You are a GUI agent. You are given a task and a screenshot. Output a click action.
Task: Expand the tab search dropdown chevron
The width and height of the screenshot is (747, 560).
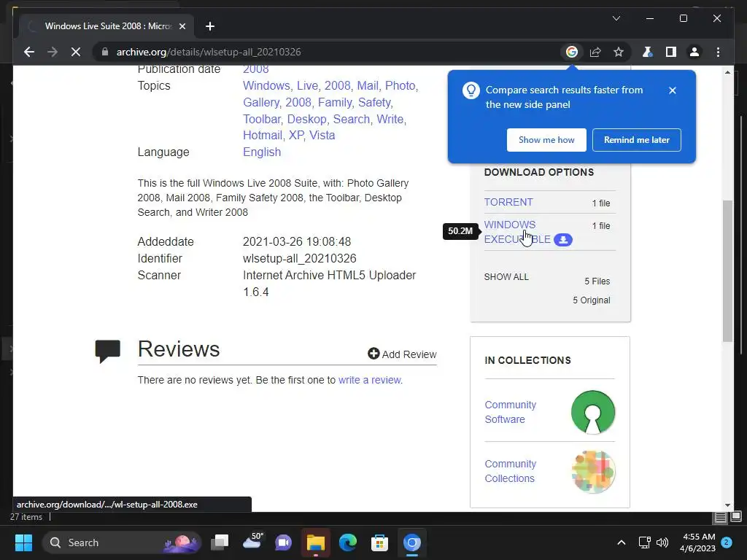coord(616,18)
